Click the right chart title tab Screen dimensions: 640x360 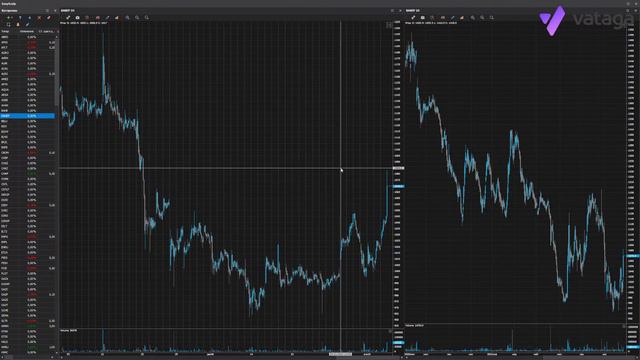(413, 11)
